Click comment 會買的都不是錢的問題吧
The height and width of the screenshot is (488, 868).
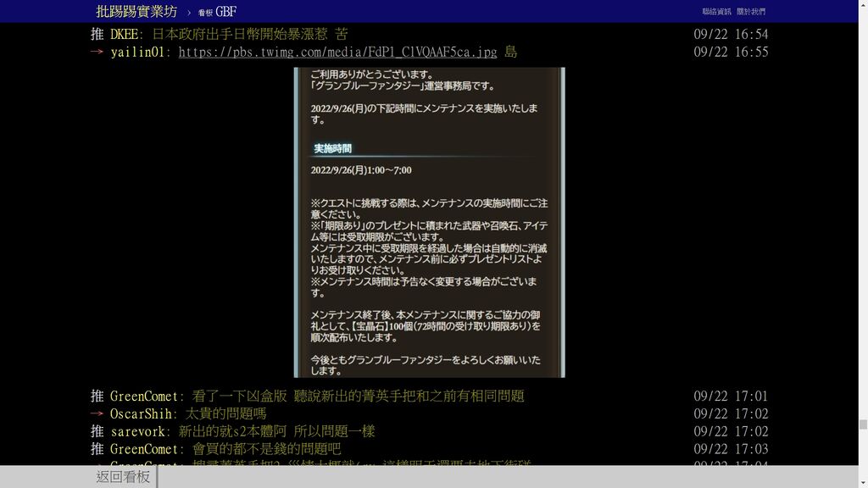pyautogui.click(x=266, y=449)
